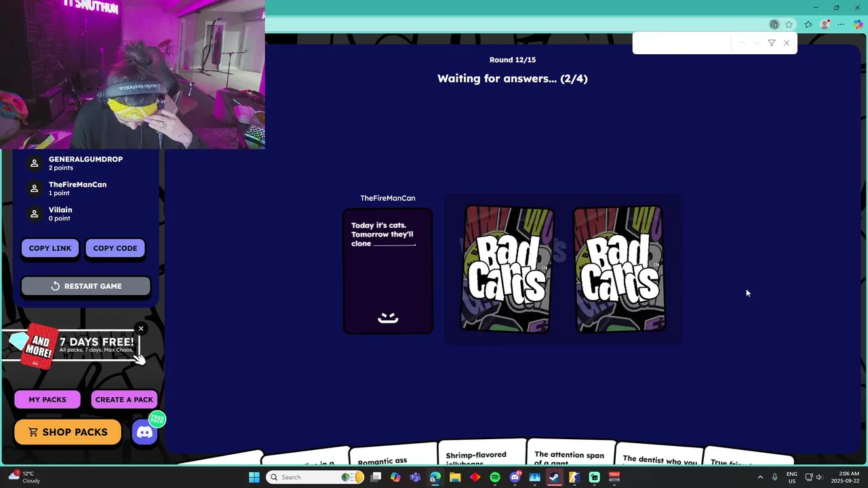Open Copilot from the taskbar
Screen dimensions: 868x488
coord(395,477)
